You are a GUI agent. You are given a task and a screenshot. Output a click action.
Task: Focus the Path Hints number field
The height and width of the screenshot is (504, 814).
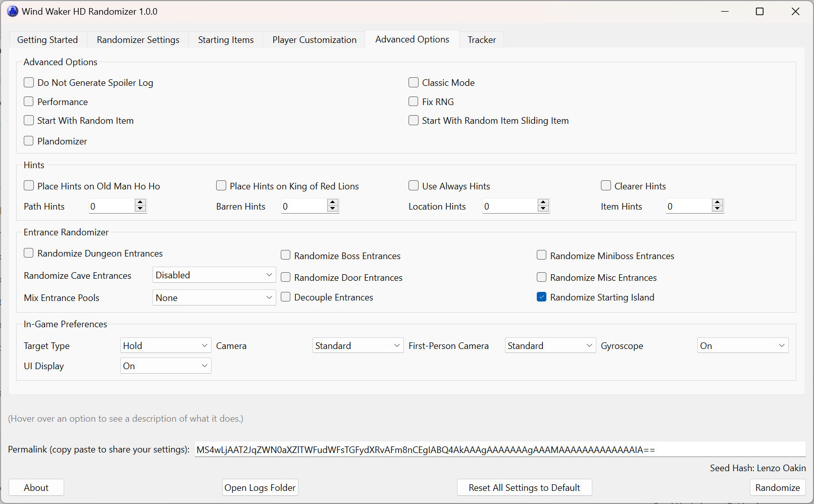coord(112,206)
